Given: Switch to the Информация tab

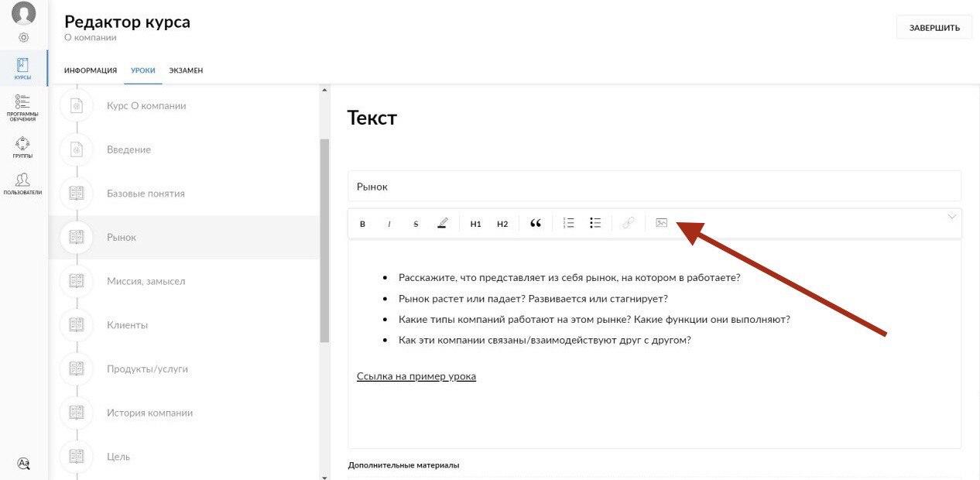Looking at the screenshot, I should pyautogui.click(x=91, y=70).
